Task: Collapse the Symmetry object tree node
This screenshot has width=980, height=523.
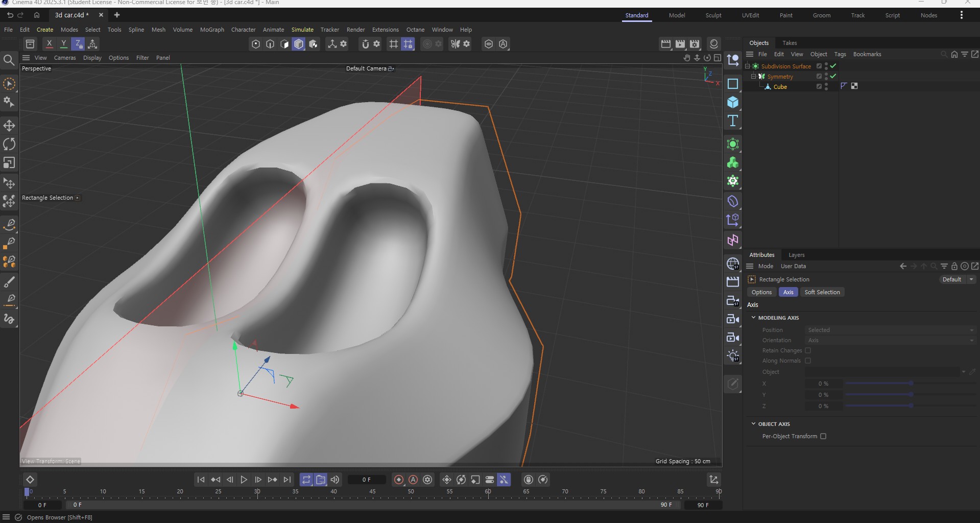Action: tap(753, 77)
